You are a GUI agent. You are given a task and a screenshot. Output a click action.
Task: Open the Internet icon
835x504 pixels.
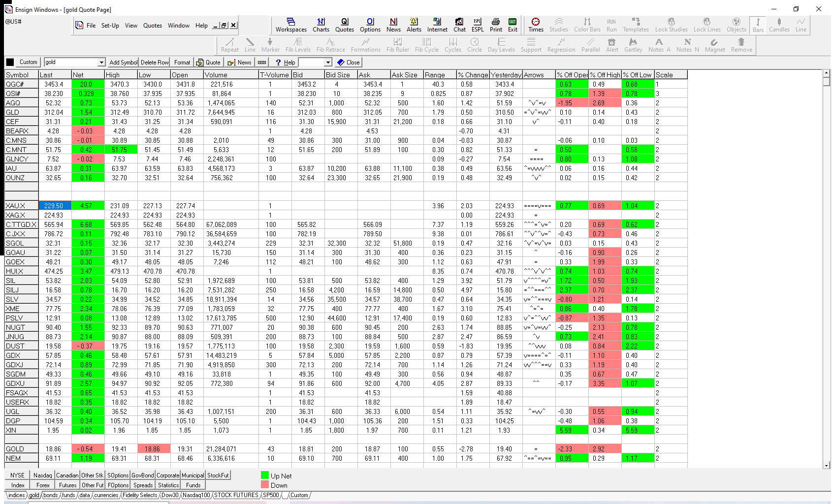tap(437, 25)
